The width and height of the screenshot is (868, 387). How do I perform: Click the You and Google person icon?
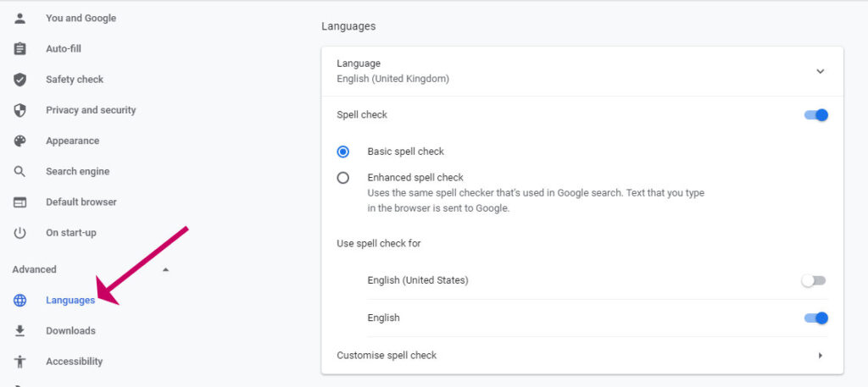(x=20, y=19)
